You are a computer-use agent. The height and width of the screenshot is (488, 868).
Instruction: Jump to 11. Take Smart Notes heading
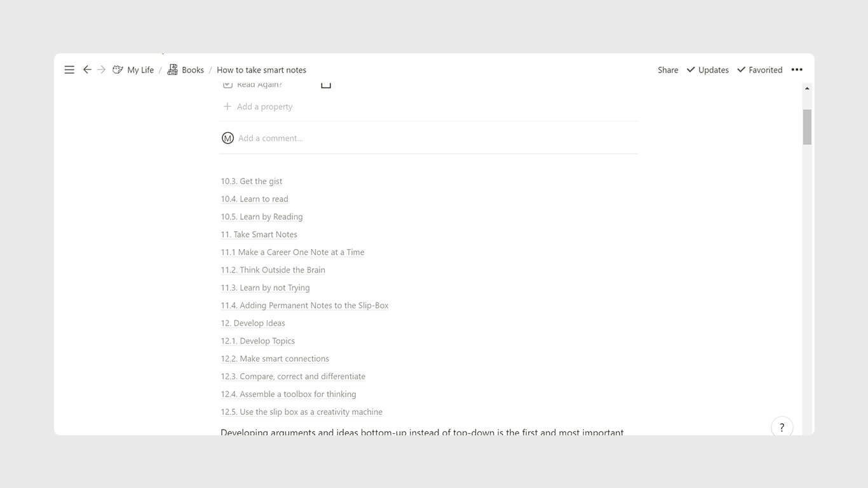pos(259,234)
